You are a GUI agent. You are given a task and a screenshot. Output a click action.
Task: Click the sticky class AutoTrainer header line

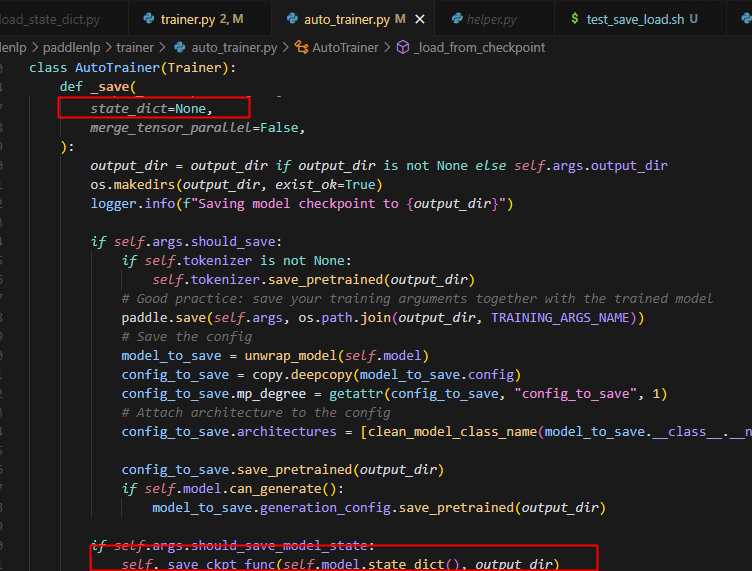[x=132, y=67]
